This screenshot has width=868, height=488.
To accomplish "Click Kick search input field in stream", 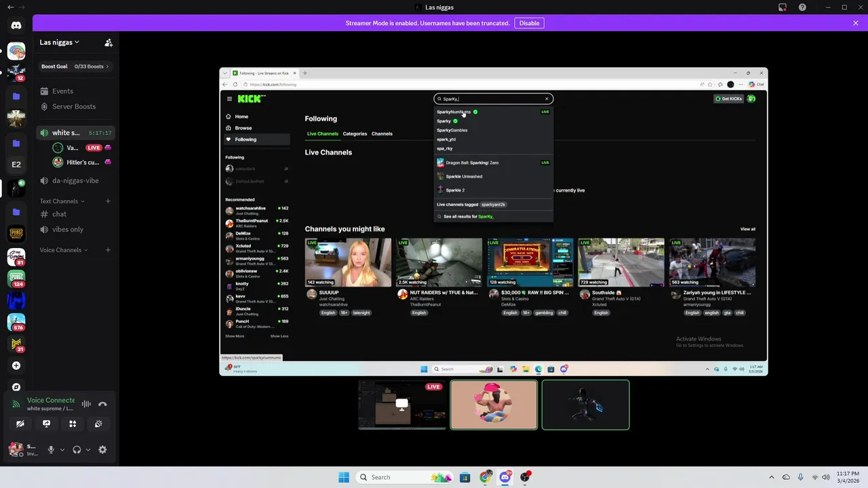I will click(494, 99).
